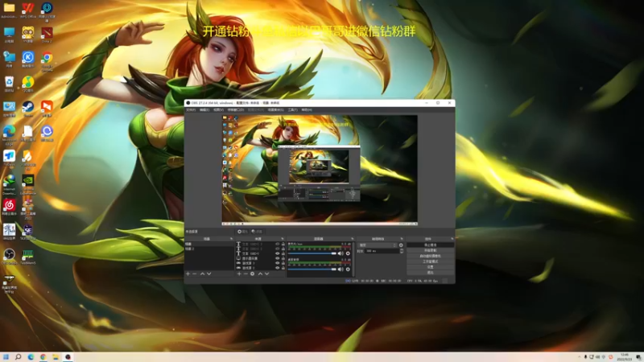
Task: Open 桌面音频 audio settings gear
Action: tap(348, 269)
